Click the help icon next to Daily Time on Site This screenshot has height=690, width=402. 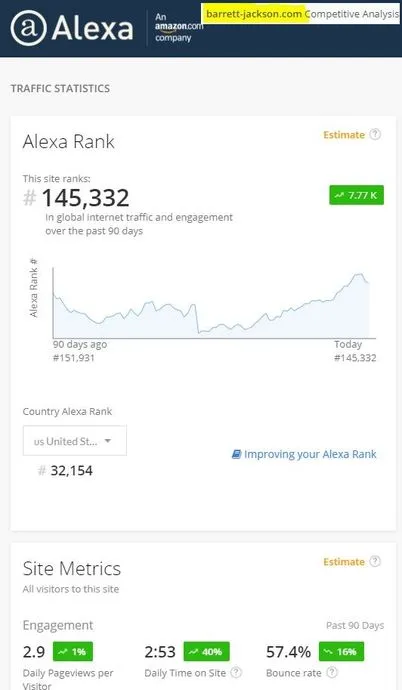[x=236, y=672]
